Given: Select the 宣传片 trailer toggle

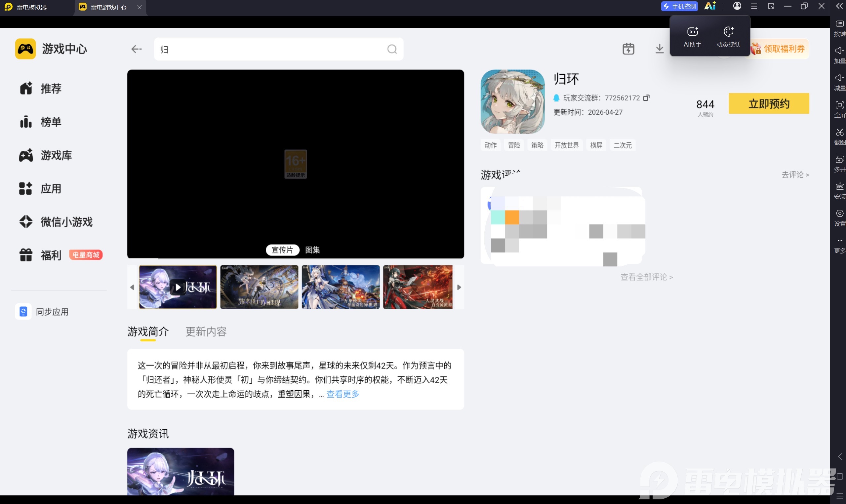Looking at the screenshot, I should pos(282,250).
